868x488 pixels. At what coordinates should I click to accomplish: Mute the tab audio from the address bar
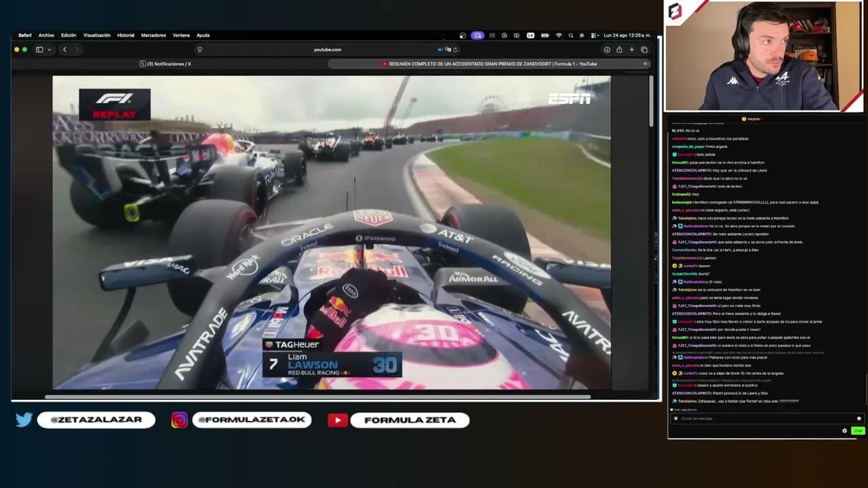click(x=440, y=49)
